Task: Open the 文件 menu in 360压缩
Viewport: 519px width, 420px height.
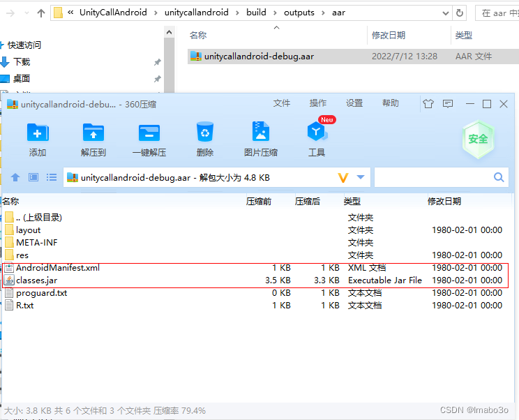Action: click(x=282, y=103)
